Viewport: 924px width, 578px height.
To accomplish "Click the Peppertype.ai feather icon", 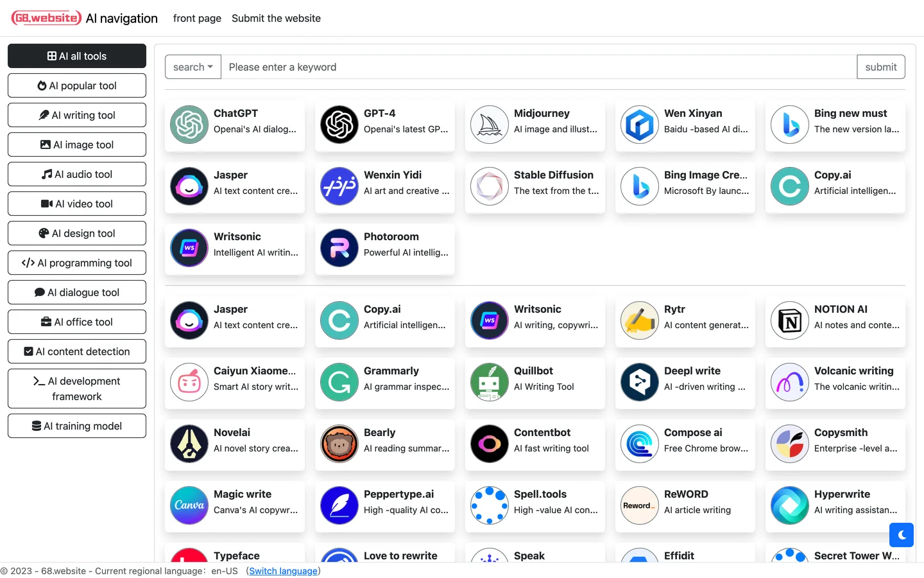I will (339, 505).
